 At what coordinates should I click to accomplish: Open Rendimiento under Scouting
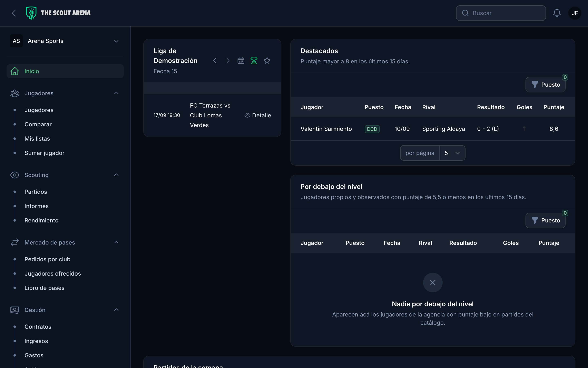42,221
